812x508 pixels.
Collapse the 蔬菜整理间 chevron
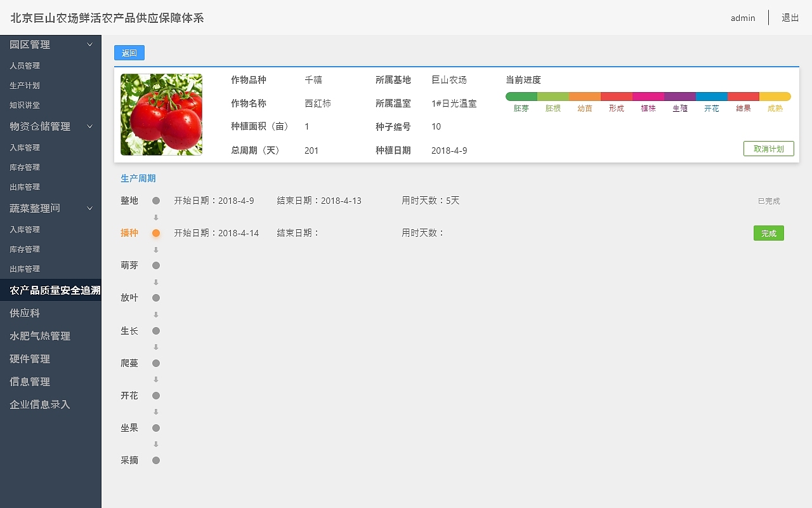point(89,208)
